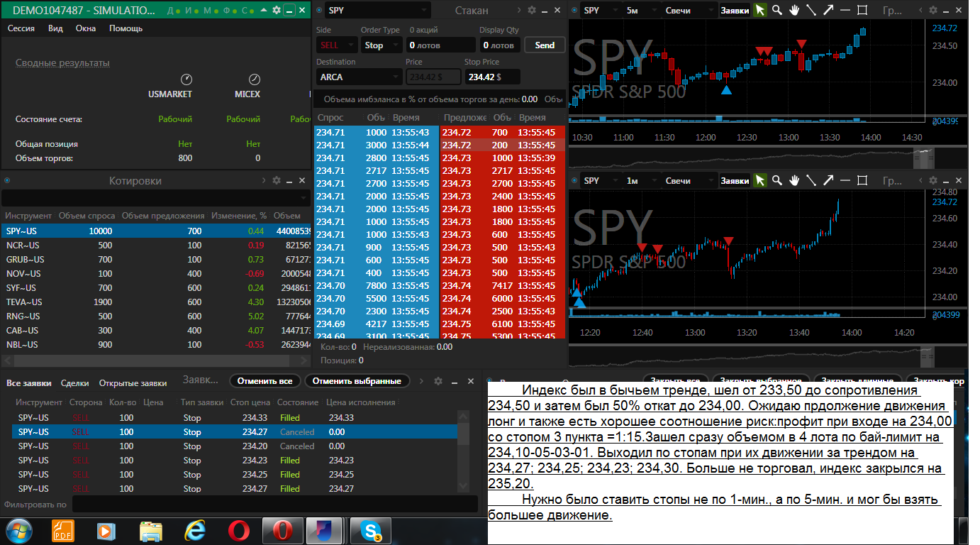
Task: Click the Stop Price input field
Action: [x=492, y=77]
